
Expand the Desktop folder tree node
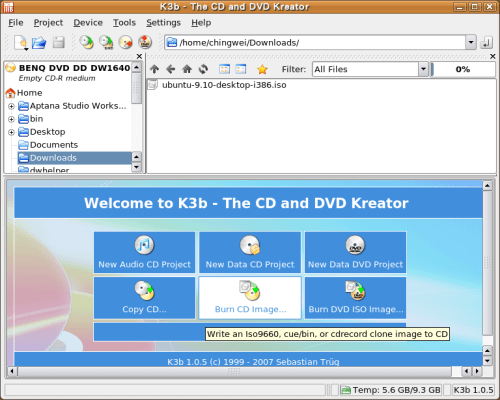click(x=11, y=132)
